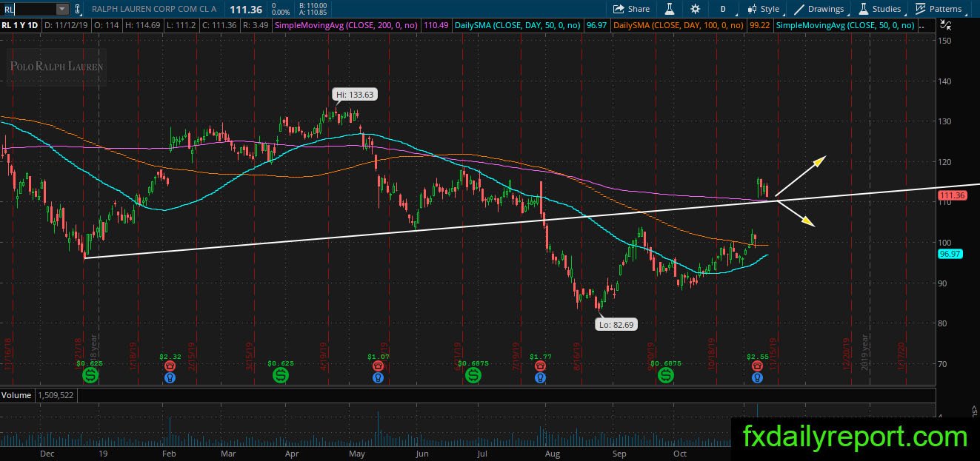Click conference call lightbulb icon below $1.07
The height and width of the screenshot is (461, 980).
click(378, 377)
